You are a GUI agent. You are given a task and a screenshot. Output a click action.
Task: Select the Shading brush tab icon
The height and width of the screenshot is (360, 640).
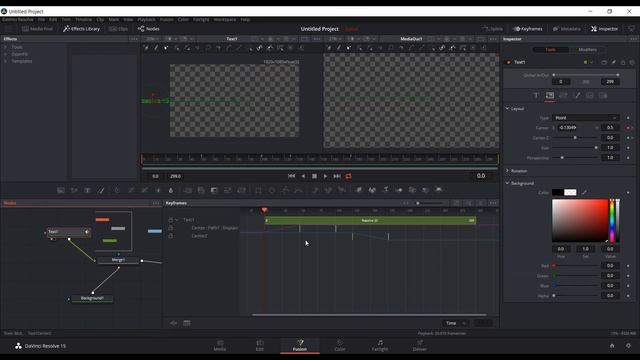(x=577, y=96)
